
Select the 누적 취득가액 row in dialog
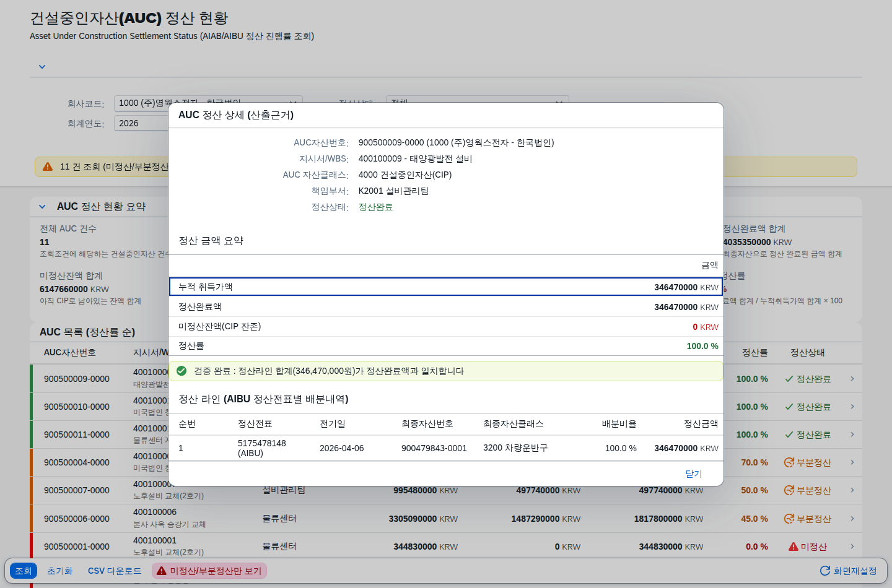tap(446, 287)
